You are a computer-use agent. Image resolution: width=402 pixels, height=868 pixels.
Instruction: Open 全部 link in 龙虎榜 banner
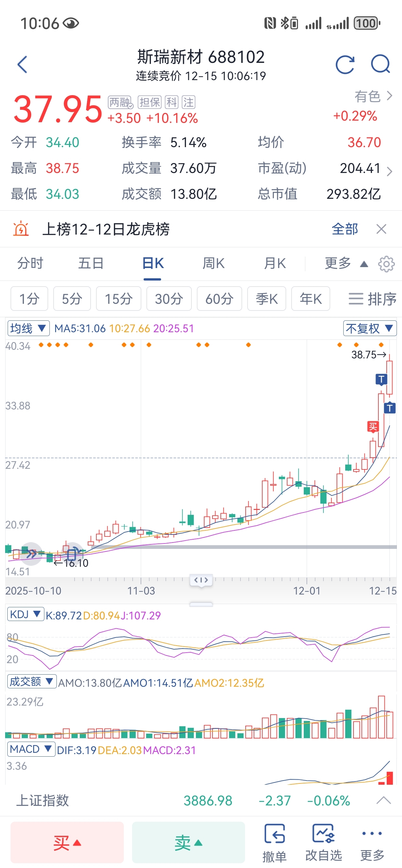tap(345, 229)
